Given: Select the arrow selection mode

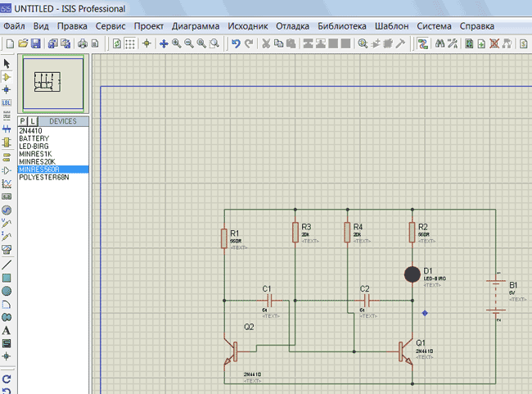Looking at the screenshot, I should tap(7, 64).
